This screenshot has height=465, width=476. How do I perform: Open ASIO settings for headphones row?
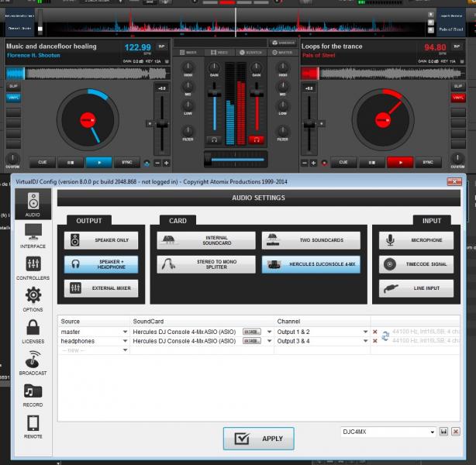252,341
